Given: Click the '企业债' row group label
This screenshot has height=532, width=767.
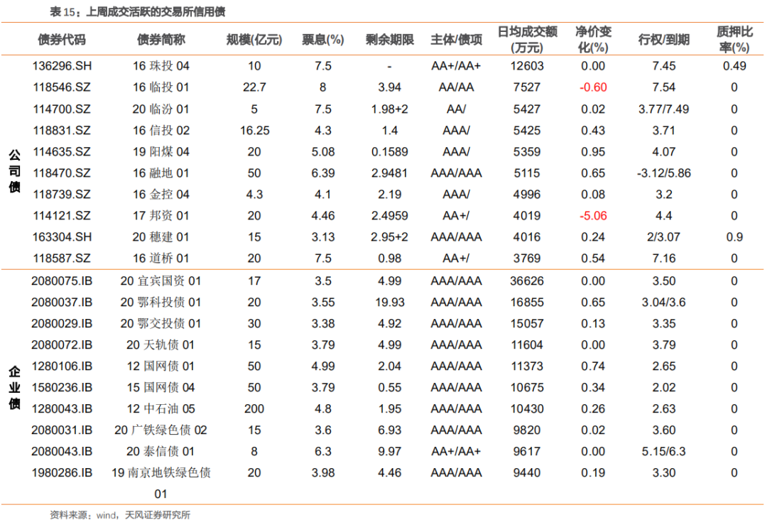Looking at the screenshot, I should coord(15,388).
